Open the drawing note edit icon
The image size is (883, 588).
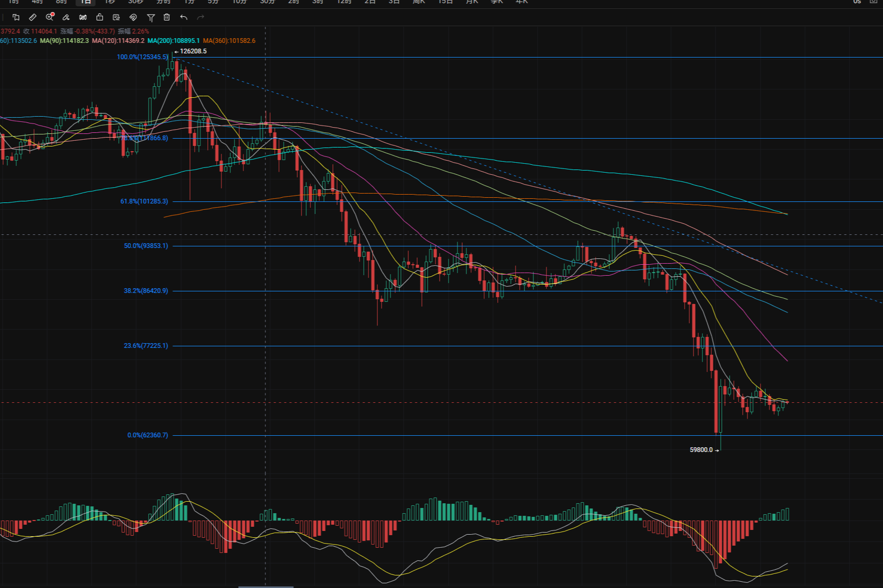[116, 17]
